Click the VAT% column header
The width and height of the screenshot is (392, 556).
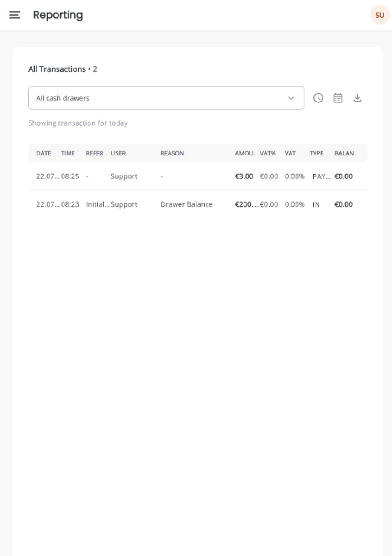click(268, 153)
